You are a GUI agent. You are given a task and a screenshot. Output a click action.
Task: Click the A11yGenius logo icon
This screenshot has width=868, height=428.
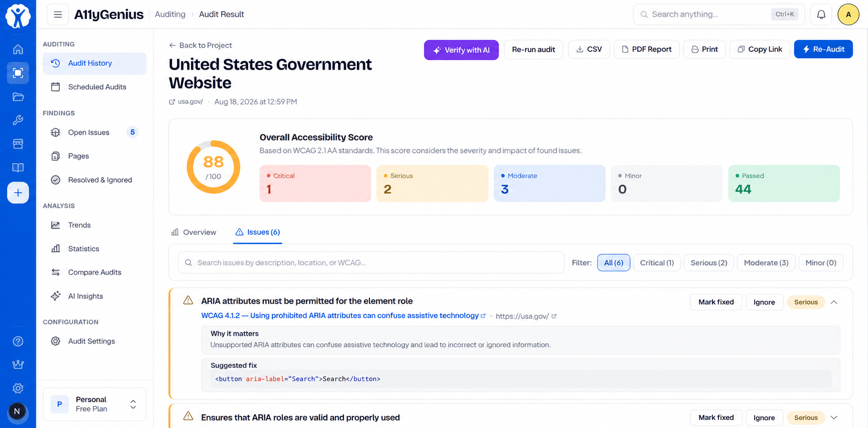coord(18,16)
